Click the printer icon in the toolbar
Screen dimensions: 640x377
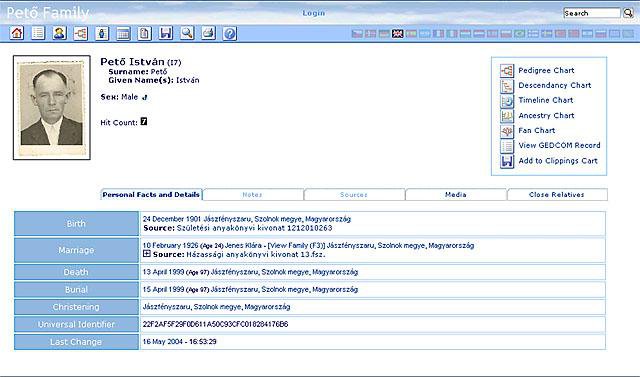[208, 33]
